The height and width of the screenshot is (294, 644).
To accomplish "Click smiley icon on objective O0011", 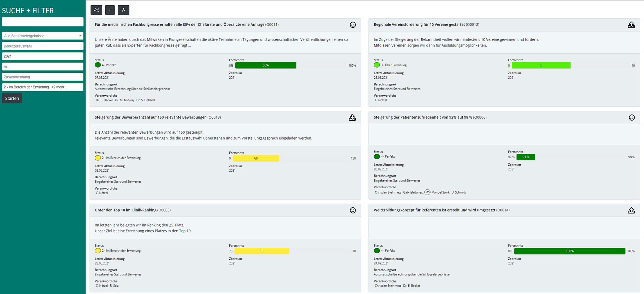I will 353,25.
